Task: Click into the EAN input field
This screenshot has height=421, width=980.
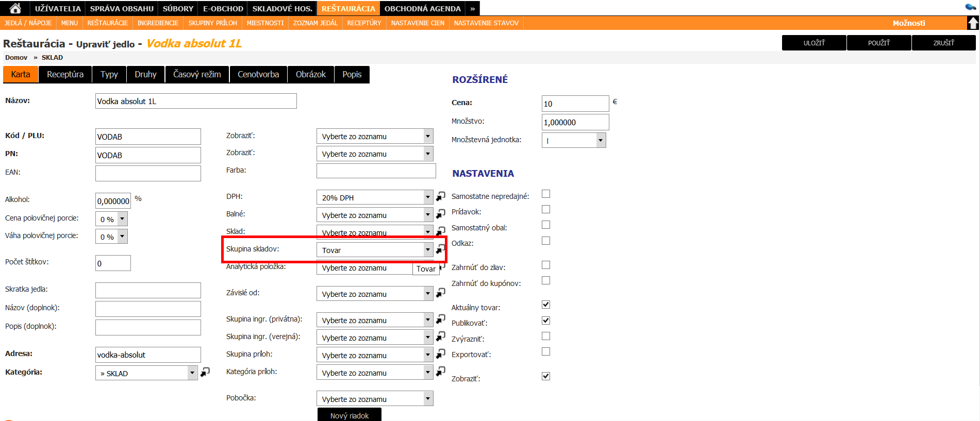Action: 148,173
